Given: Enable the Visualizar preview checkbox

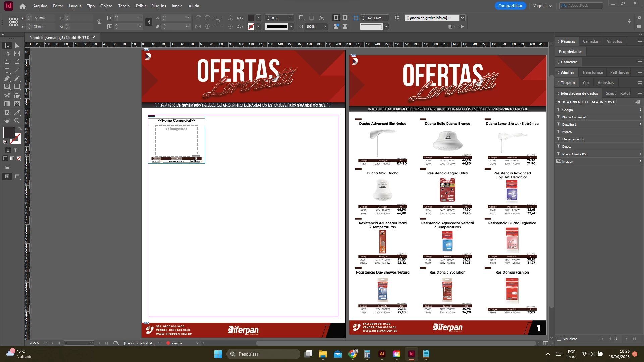Looking at the screenshot, I should click(x=559, y=339).
